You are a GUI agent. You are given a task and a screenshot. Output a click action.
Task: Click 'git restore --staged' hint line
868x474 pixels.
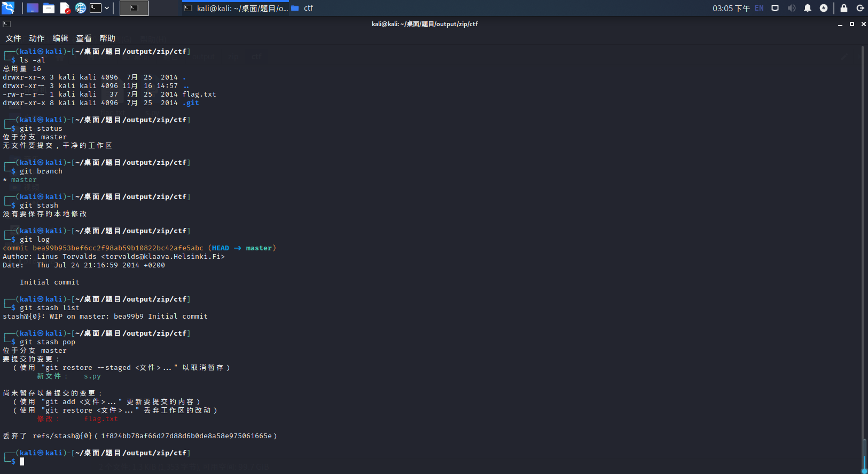point(122,368)
